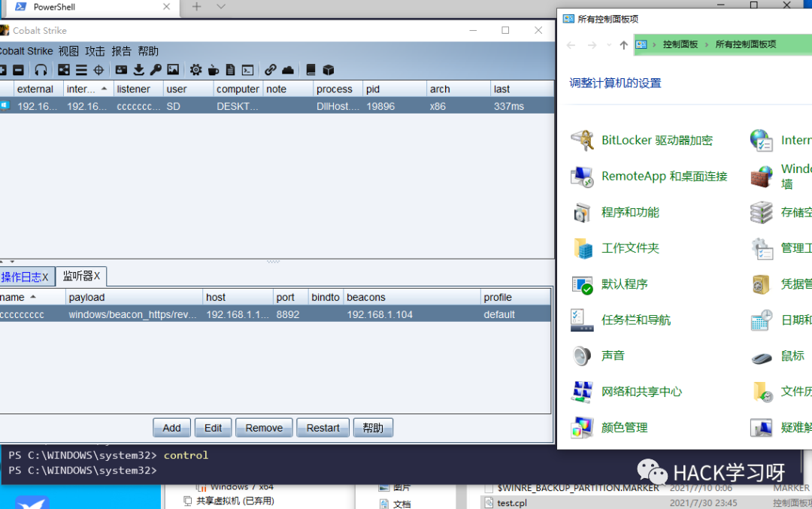
Task: Switch to the 监听器 tab
Action: click(x=80, y=276)
